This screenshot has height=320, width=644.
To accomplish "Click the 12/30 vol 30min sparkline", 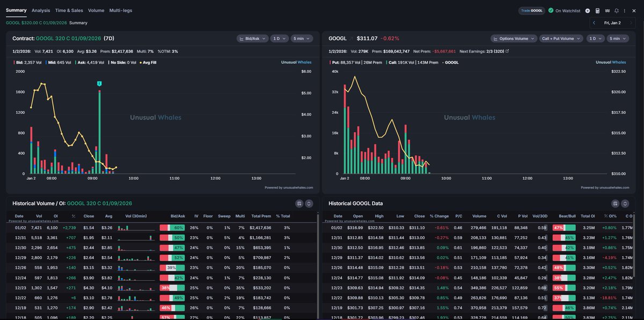I will pyautogui.click(x=135, y=248).
